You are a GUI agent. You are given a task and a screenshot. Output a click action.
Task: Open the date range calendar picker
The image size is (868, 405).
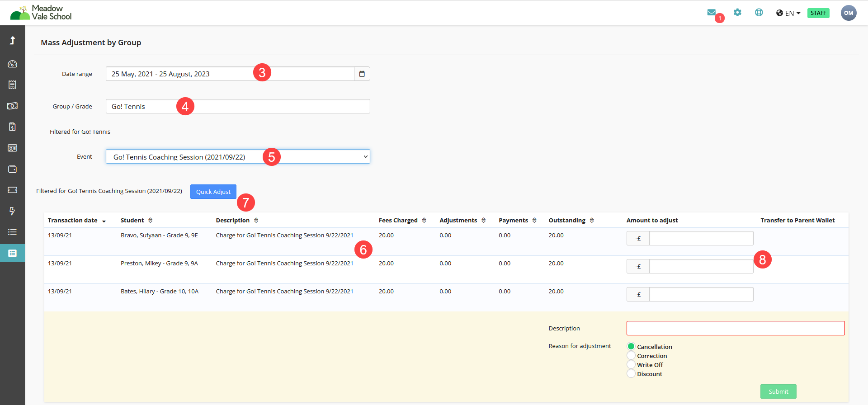(x=362, y=74)
